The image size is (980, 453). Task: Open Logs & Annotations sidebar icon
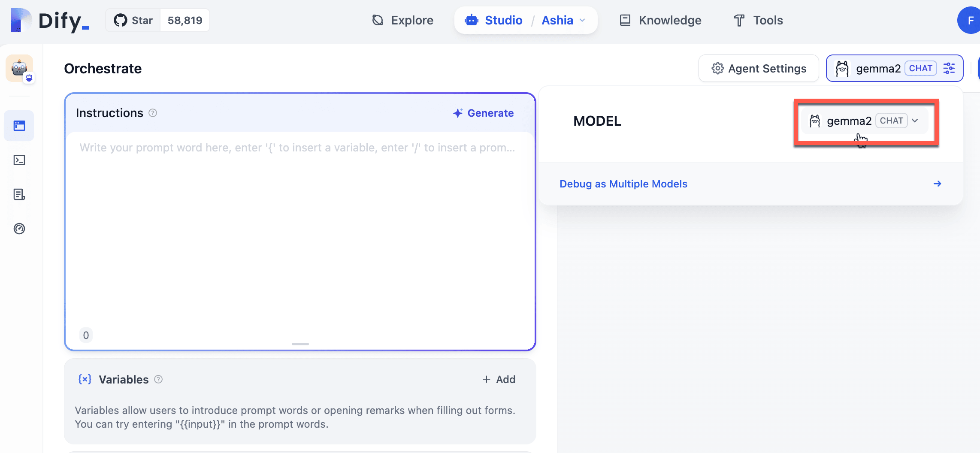click(19, 194)
